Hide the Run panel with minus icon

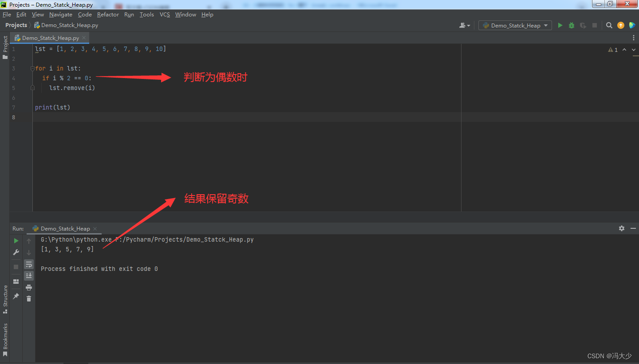tap(633, 228)
